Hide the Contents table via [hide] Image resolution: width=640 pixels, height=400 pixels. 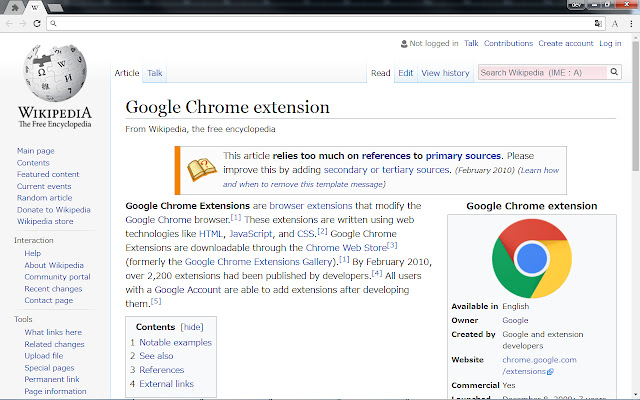coord(191,327)
